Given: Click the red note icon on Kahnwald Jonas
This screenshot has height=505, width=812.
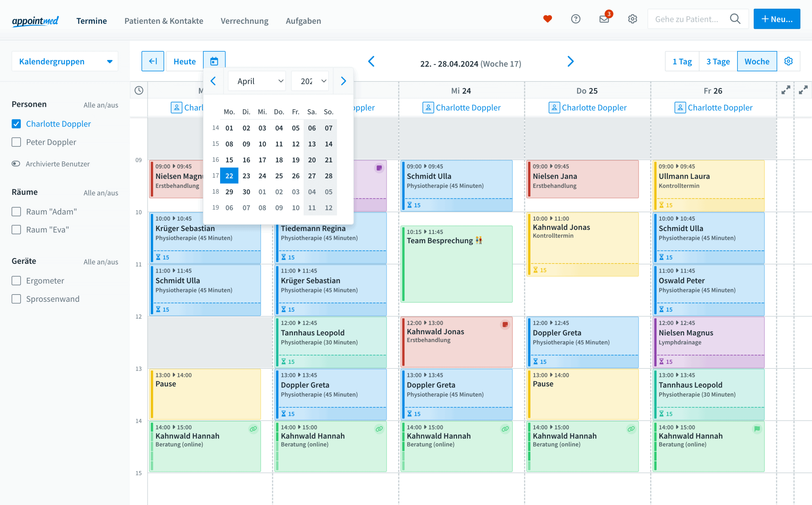Looking at the screenshot, I should [505, 324].
